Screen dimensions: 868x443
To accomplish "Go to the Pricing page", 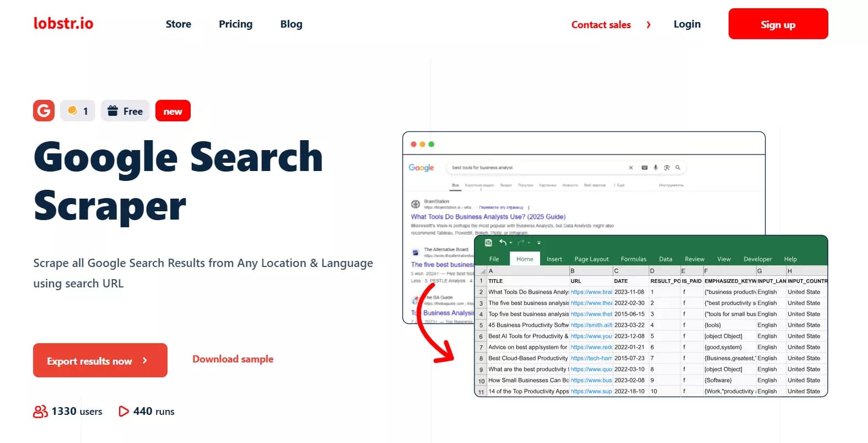I will pyautogui.click(x=235, y=24).
